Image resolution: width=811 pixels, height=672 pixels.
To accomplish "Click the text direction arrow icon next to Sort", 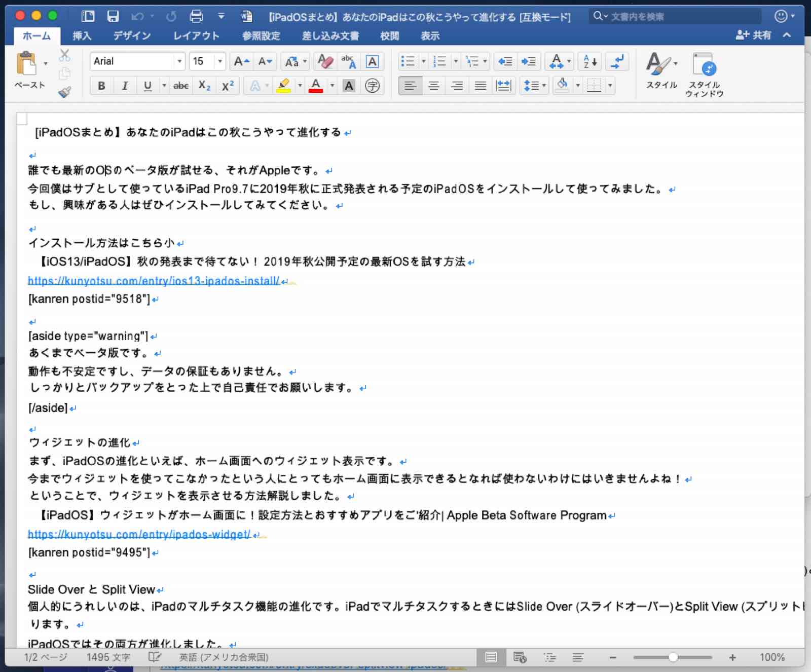I will click(618, 62).
